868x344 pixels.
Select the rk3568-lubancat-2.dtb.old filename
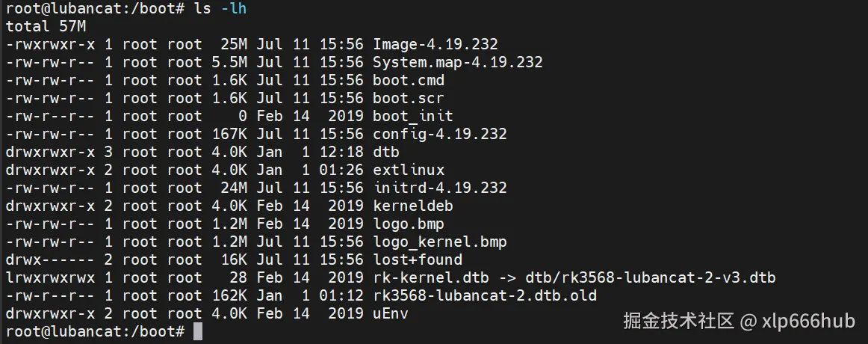pos(484,295)
